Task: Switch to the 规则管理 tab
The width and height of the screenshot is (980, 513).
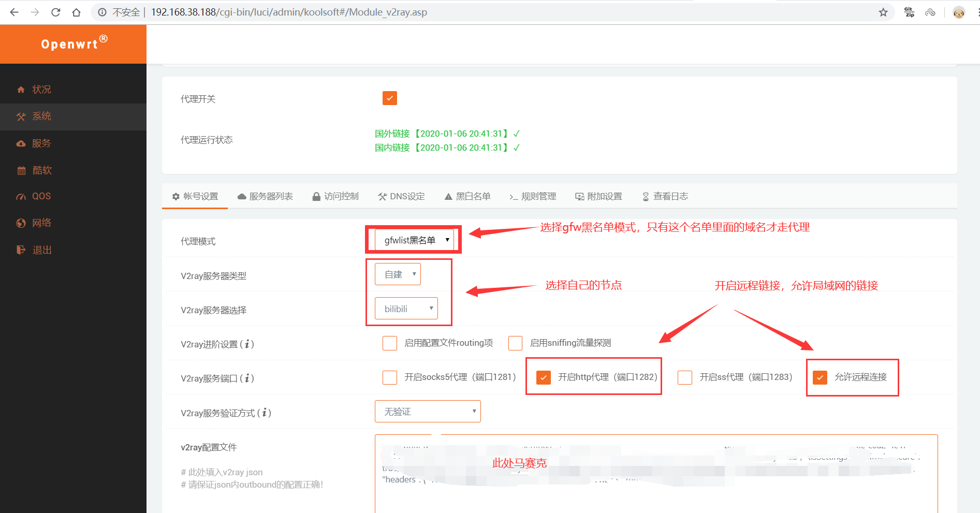Action: [x=533, y=196]
